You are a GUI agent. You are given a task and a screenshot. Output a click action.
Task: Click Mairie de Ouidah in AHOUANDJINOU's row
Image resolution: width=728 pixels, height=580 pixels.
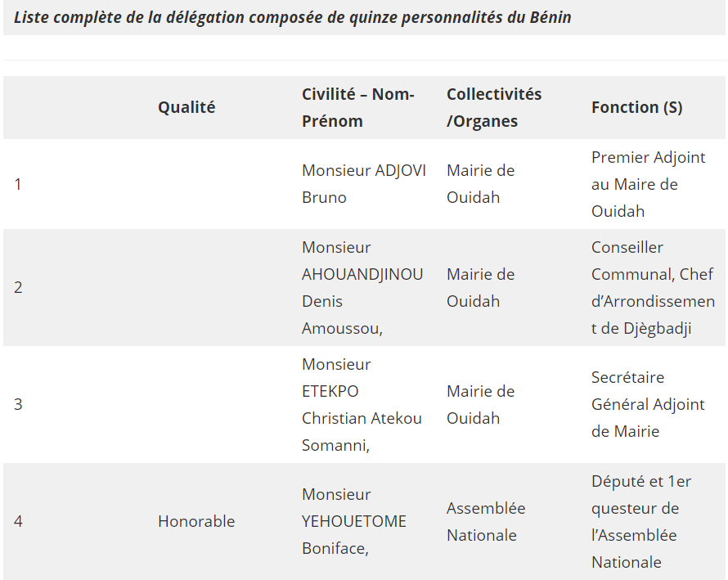tap(481, 287)
